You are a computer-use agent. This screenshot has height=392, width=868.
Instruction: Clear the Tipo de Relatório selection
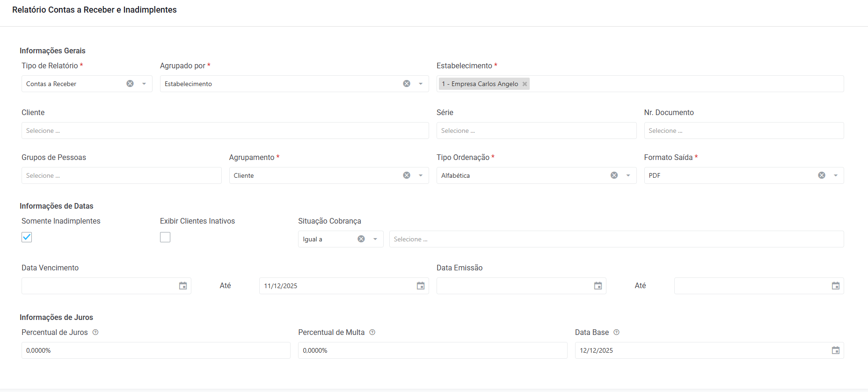coord(130,84)
